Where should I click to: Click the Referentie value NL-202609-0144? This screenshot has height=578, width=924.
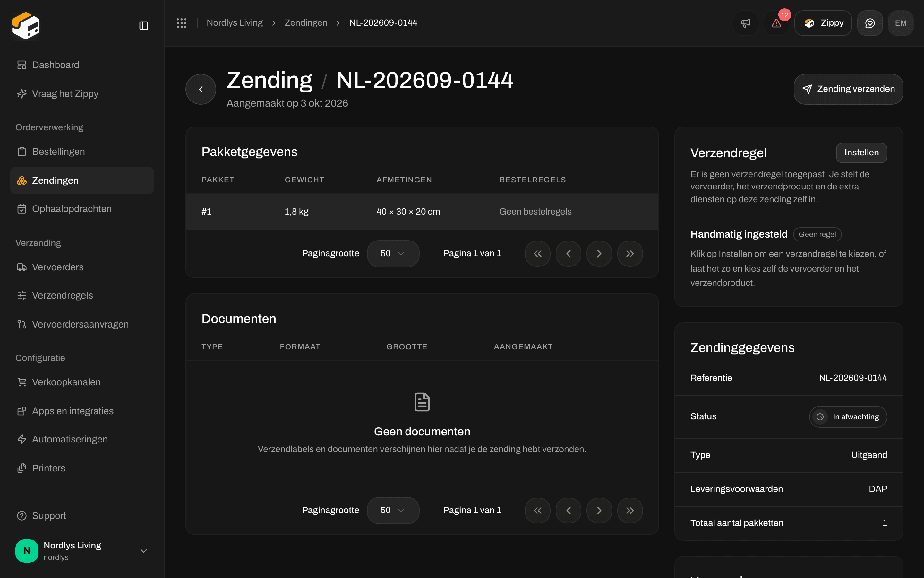click(x=853, y=378)
